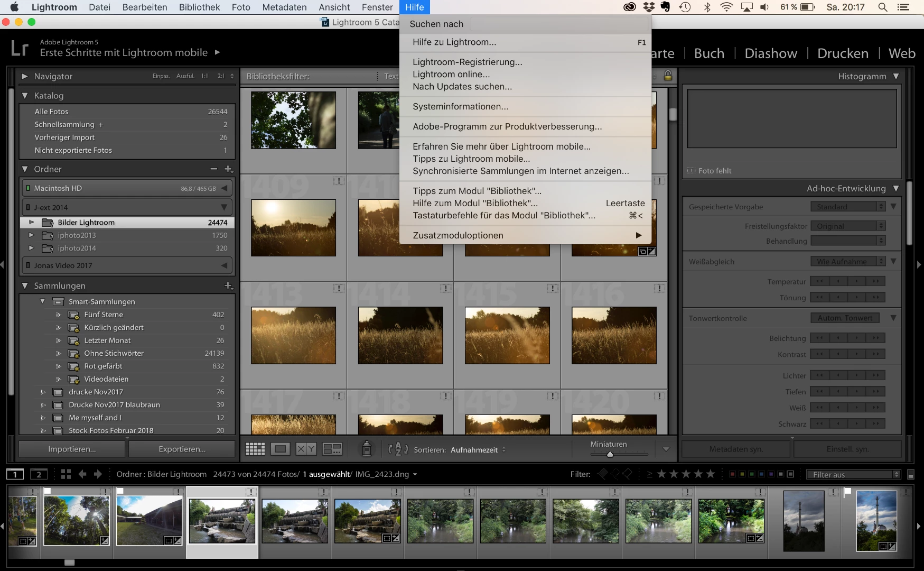
Task: Click the filmstrip grid shortcut icon
Action: [66, 474]
